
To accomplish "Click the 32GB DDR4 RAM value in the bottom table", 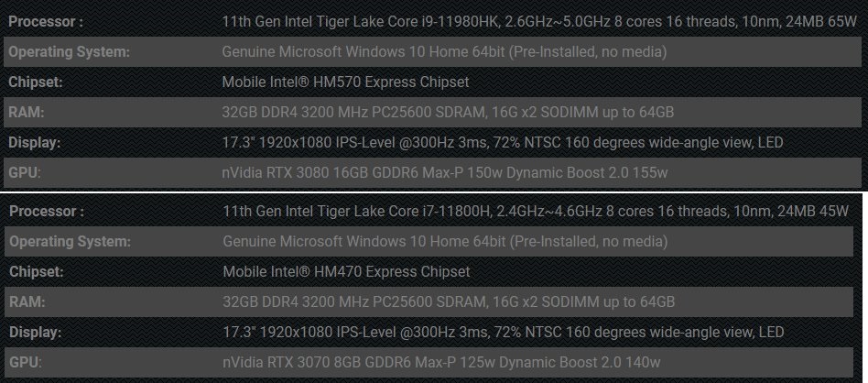I will click(x=449, y=302).
